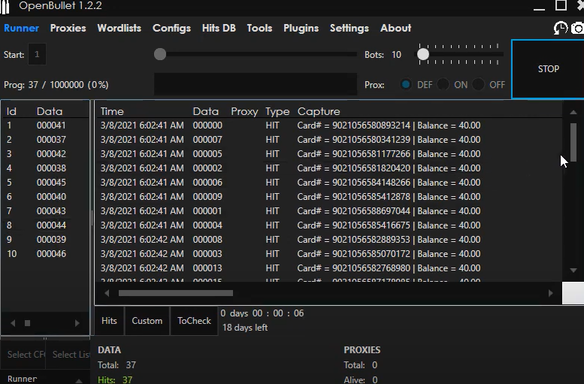This screenshot has width=584, height=384.
Task: Click the bots list horizontal scrollbar thumb
Action: click(28, 323)
